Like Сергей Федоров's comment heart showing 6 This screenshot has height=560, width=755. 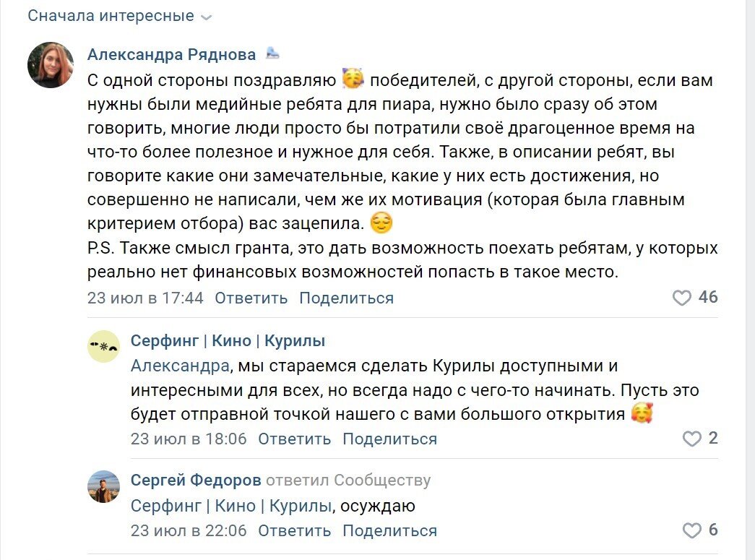(691, 530)
